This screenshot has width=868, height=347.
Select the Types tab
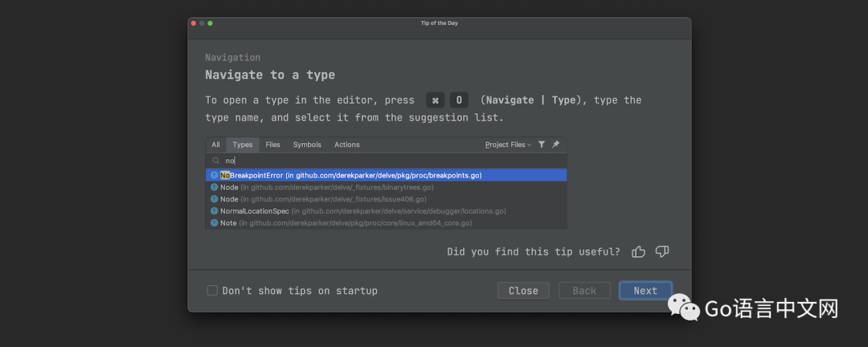pyautogui.click(x=242, y=145)
